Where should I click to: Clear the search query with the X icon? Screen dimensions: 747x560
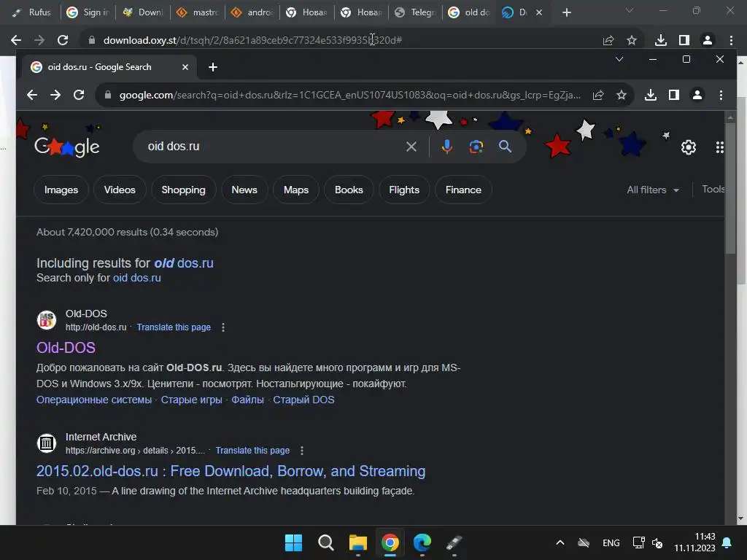coord(411,146)
